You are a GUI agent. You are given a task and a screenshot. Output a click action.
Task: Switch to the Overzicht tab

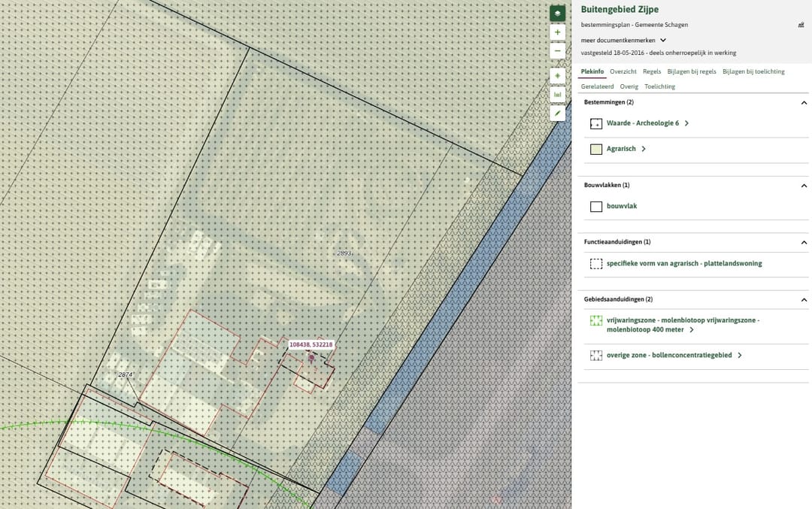623,71
